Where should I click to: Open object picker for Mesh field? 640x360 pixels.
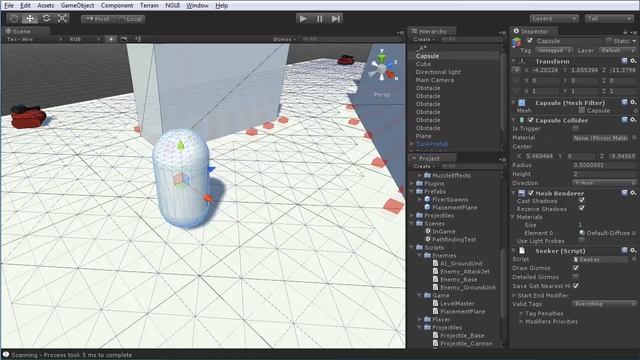click(x=635, y=111)
